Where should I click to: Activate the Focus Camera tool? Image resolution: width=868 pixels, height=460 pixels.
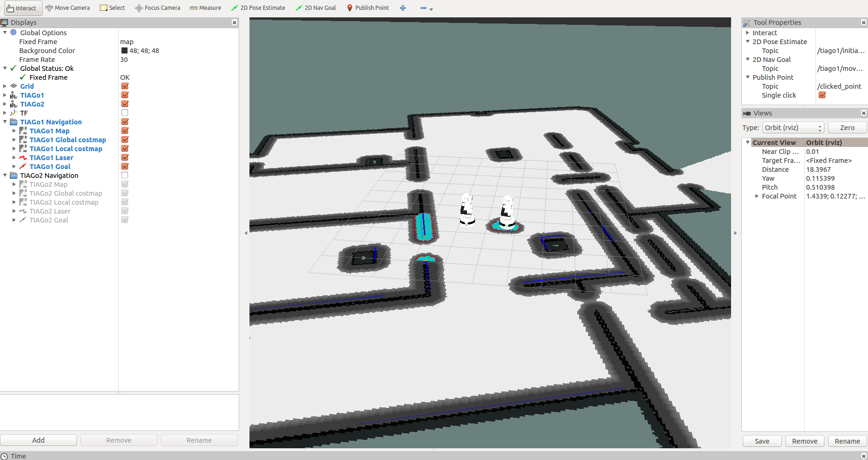pos(158,8)
